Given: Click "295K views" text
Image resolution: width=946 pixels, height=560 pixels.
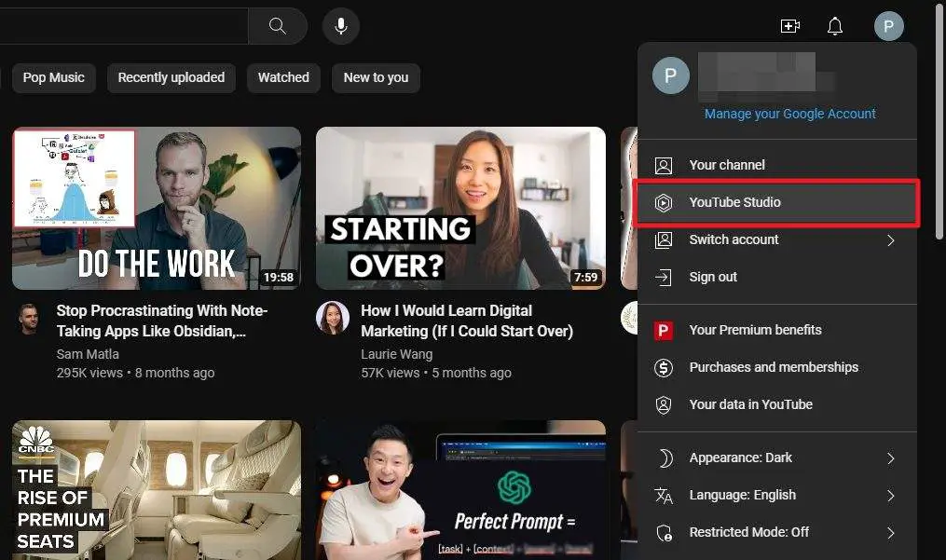Looking at the screenshot, I should tap(89, 374).
